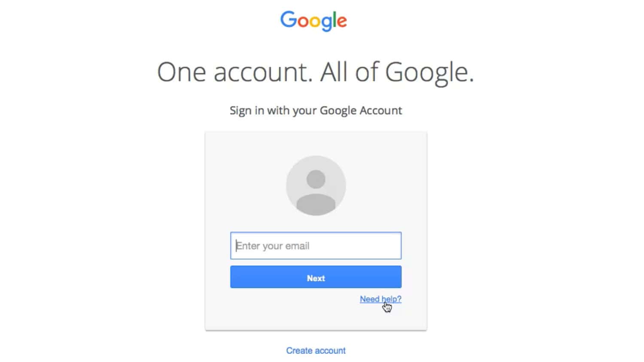Click the word 'Account' in subheading

coord(381,110)
